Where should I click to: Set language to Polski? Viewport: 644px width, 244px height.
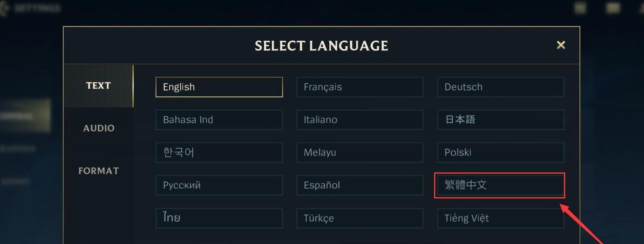(501, 152)
